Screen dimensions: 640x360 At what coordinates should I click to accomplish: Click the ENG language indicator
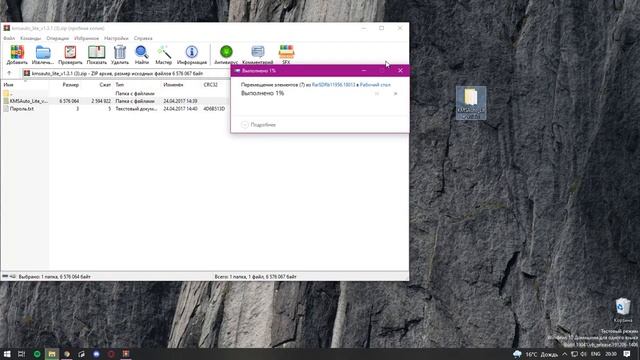pyautogui.click(x=596, y=354)
